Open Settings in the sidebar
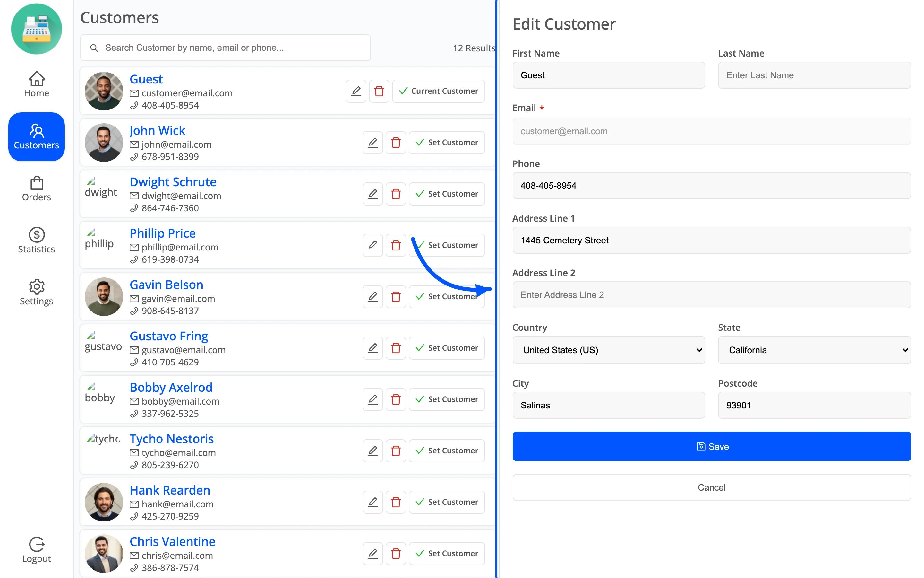Viewport: 924px width, 578px height. (37, 293)
